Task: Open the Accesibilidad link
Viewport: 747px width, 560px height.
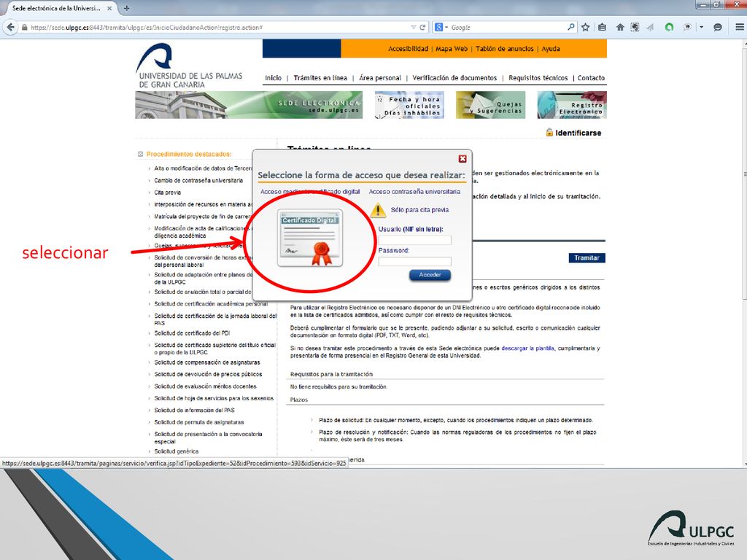Action: coord(408,49)
